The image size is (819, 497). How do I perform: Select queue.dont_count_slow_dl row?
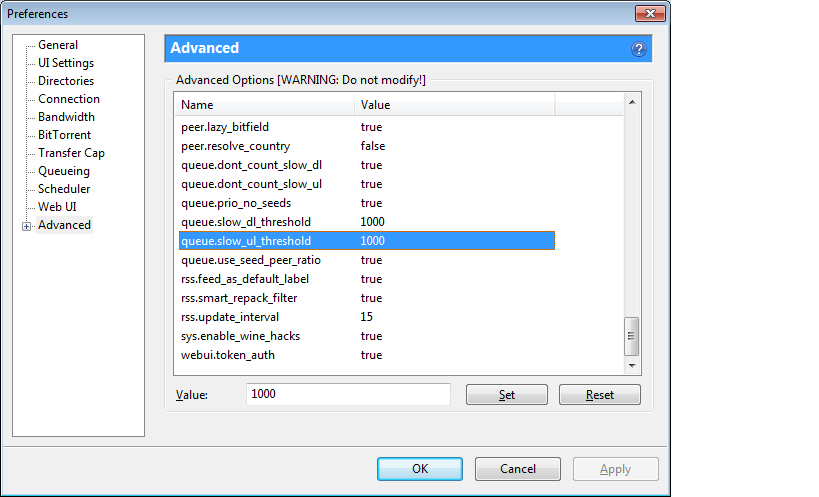coord(367,165)
